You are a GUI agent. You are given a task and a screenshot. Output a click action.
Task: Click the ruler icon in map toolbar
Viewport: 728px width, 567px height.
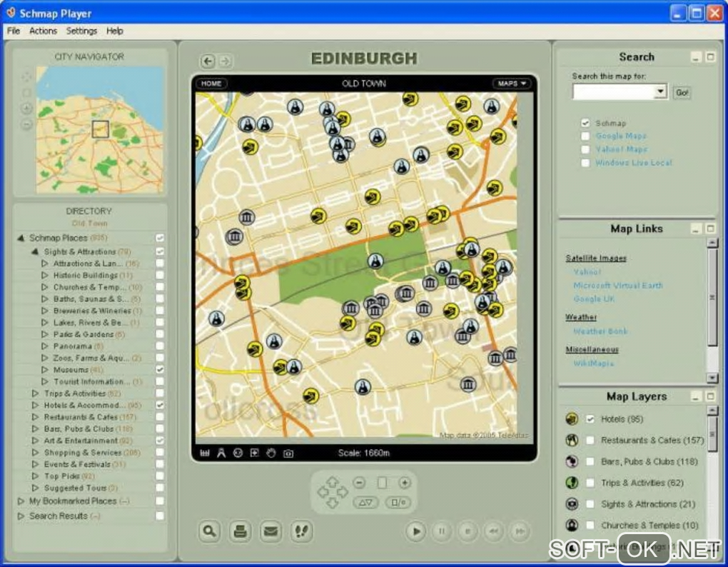205,453
